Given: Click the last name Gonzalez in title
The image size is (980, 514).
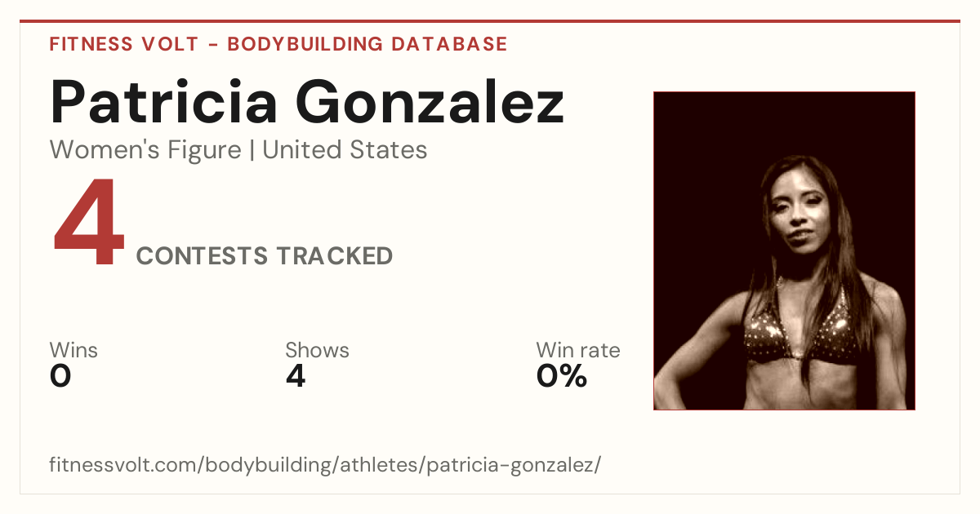Looking at the screenshot, I should tap(430, 102).
